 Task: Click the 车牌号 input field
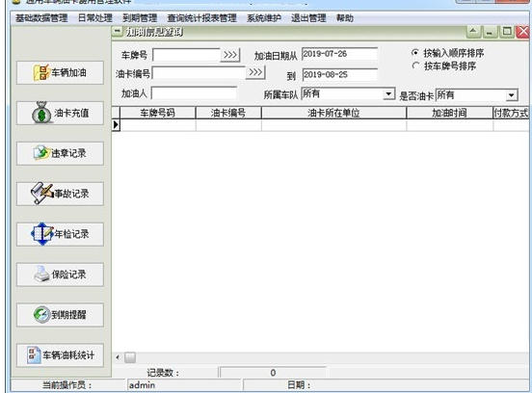click(186, 55)
